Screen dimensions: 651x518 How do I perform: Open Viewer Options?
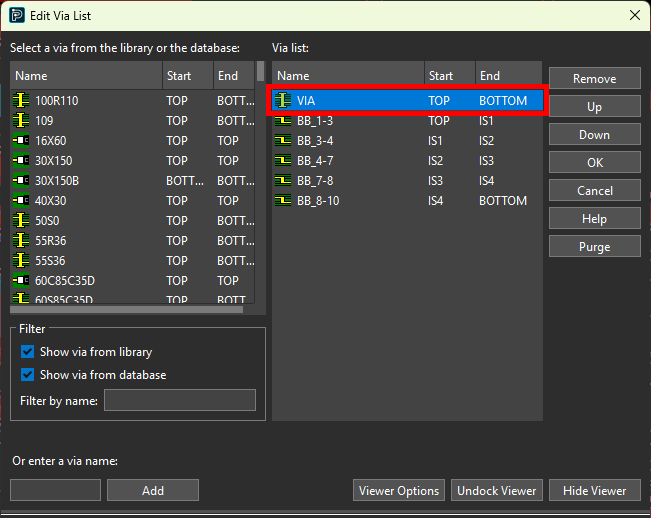[398, 490]
